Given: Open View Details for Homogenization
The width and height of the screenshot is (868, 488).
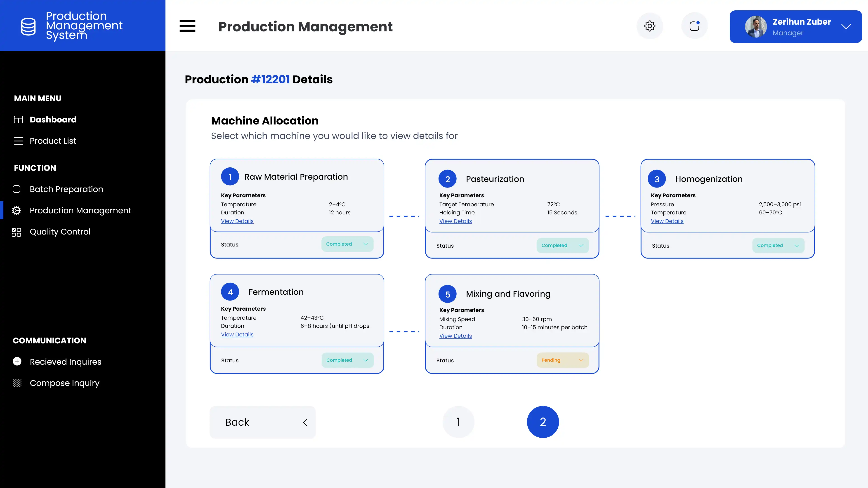Looking at the screenshot, I should click(x=667, y=221).
